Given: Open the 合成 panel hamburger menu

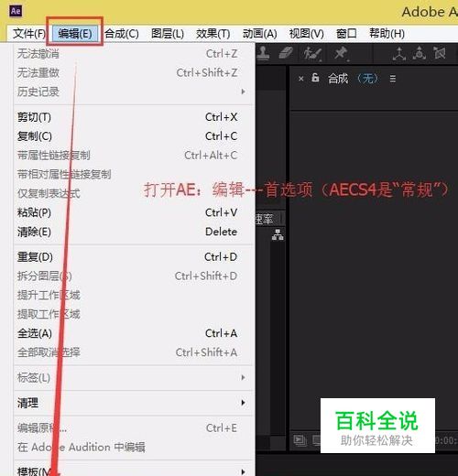Looking at the screenshot, I should click(393, 79).
